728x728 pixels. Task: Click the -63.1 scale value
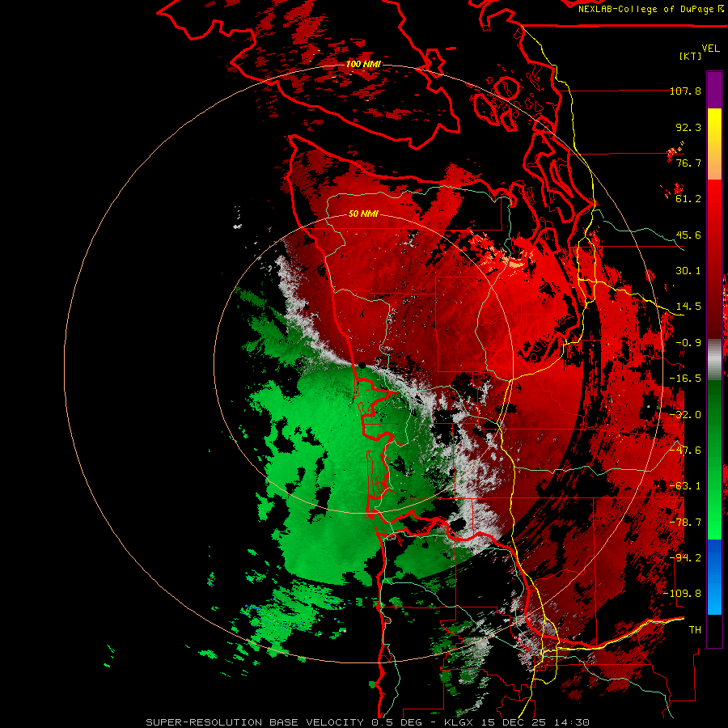(x=685, y=486)
